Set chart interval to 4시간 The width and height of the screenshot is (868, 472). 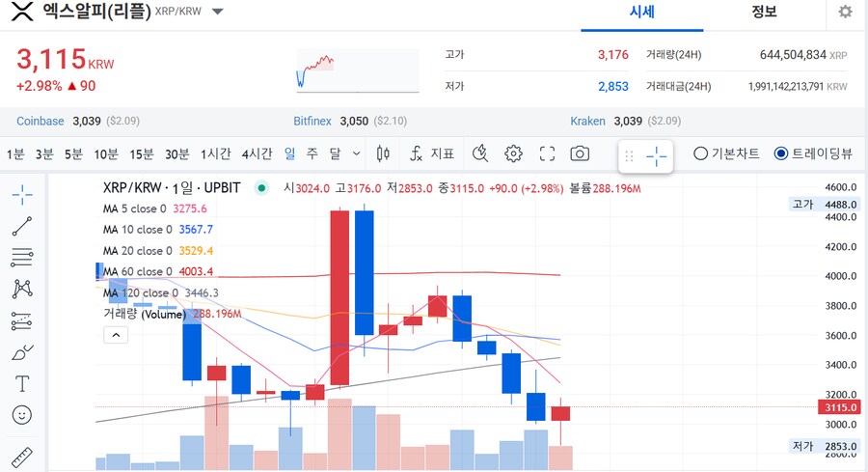[x=257, y=153]
